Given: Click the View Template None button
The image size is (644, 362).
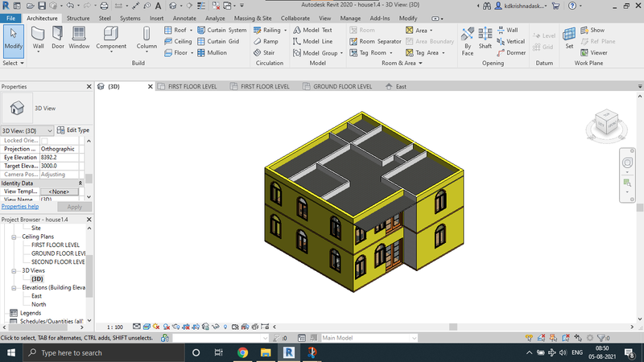Looking at the screenshot, I should (x=59, y=191).
